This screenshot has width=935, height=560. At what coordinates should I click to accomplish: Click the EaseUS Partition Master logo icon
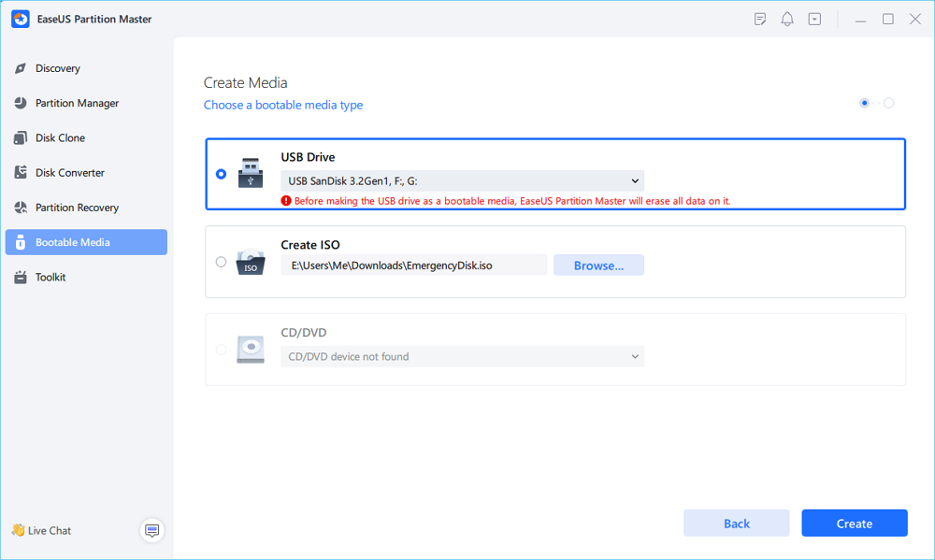(21, 19)
